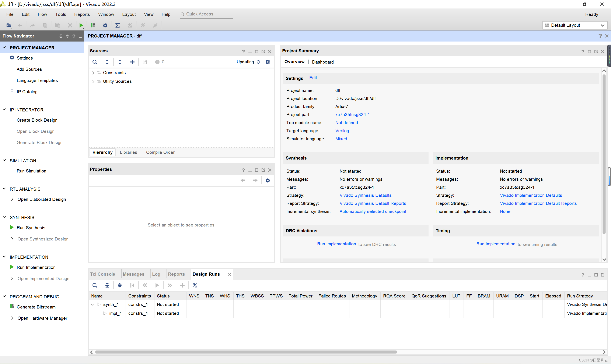Click the Report Utilization sigma toolbar icon

(x=118, y=25)
